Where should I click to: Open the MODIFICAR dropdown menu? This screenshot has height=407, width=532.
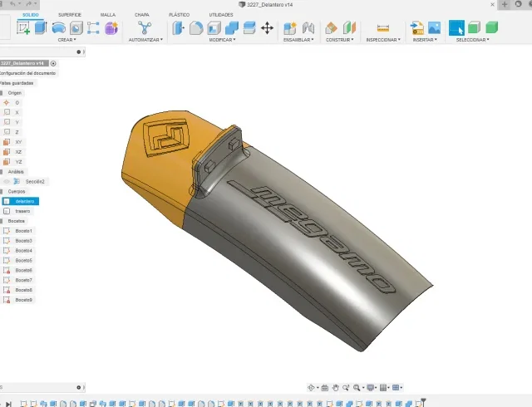click(222, 40)
